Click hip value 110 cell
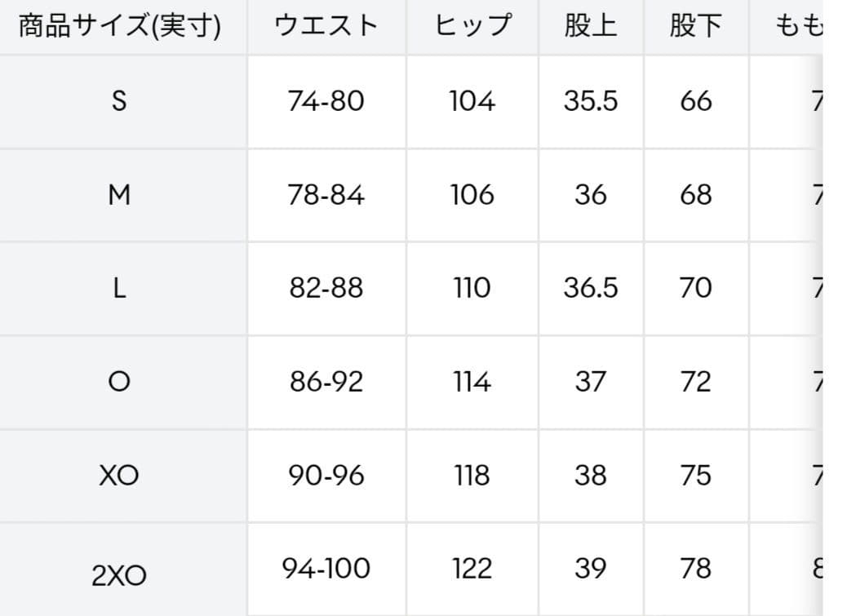The image size is (847, 616). [472, 289]
